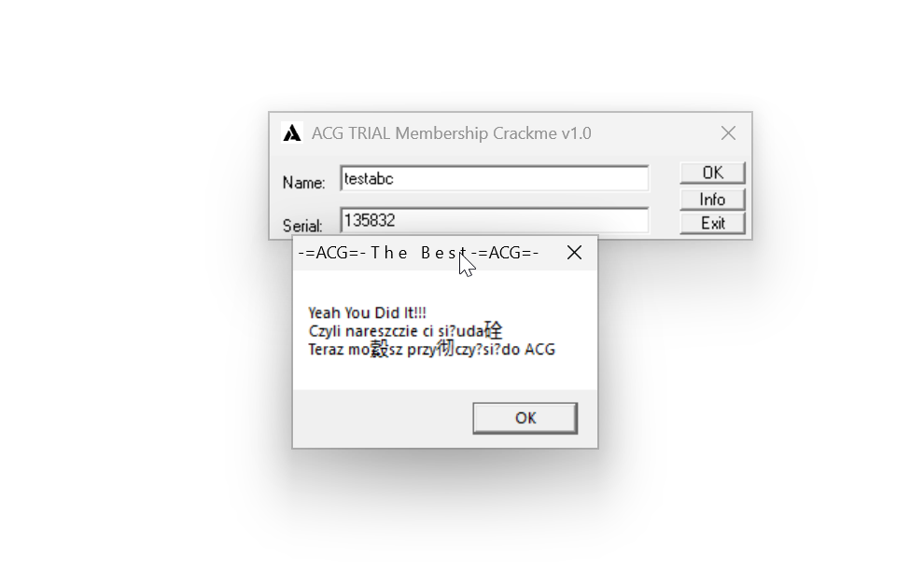Viewport: 924px width, 569px height.
Task: Click empty gray panel between Name field and OK
Action: 665,178
